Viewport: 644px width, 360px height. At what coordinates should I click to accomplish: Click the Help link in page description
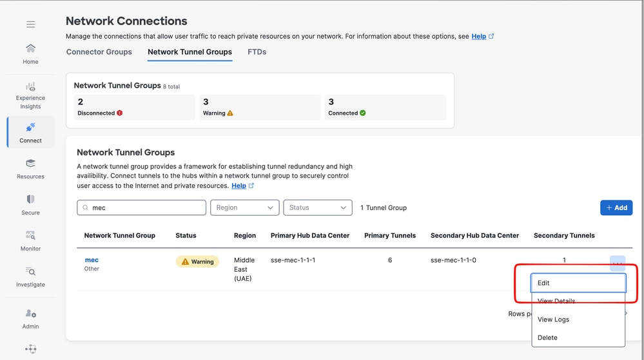478,37
